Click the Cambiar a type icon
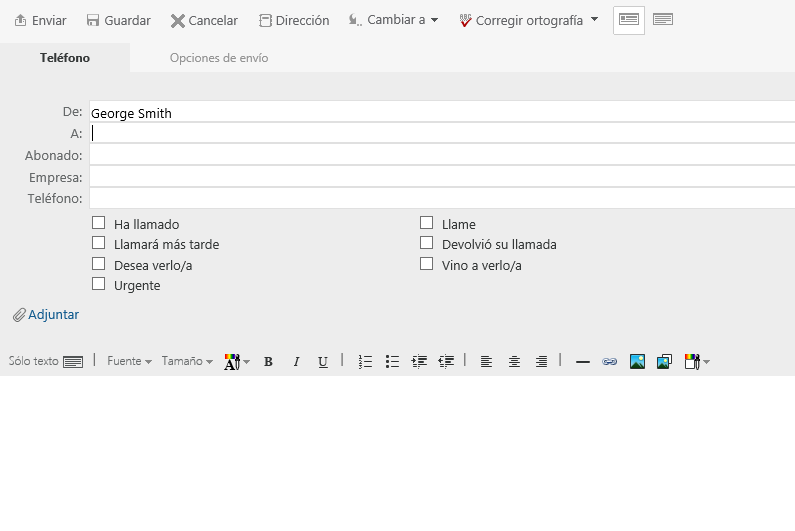This screenshot has height=531, width=795. [355, 20]
